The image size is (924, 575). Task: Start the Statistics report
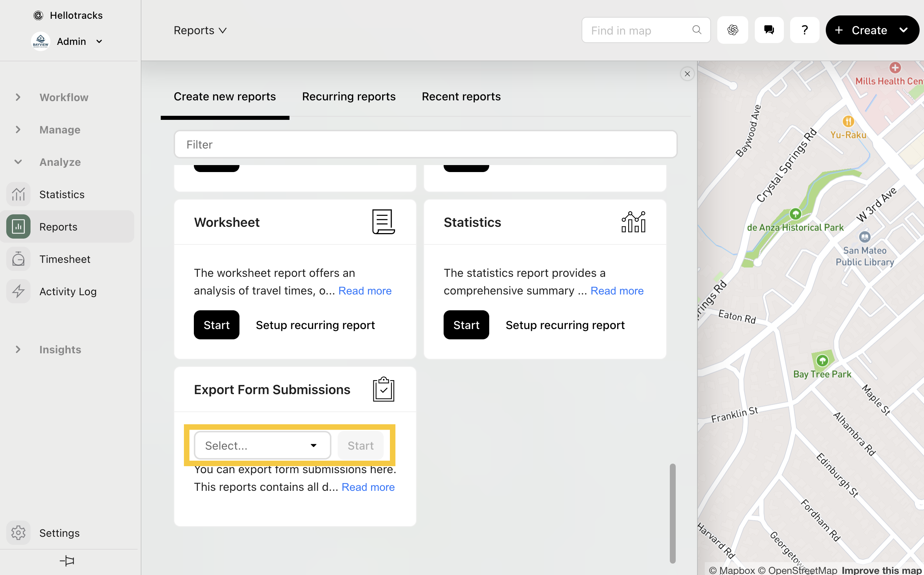466,325
